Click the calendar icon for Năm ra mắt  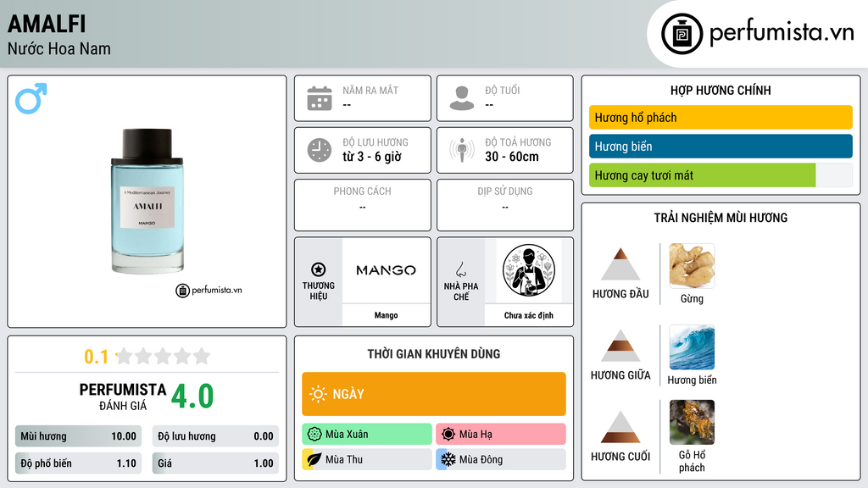coord(320,98)
